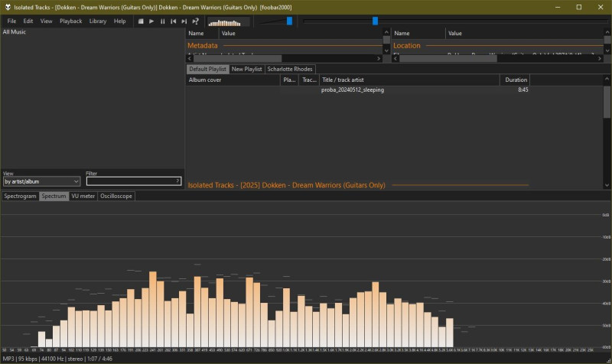Click the mini spectrum visualization in toolbar
The image size is (612, 364).
(x=228, y=22)
